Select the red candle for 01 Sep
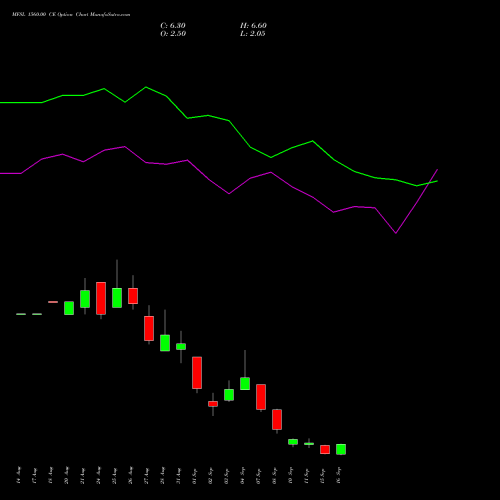Screen dimensions: 500x500 pos(197,373)
